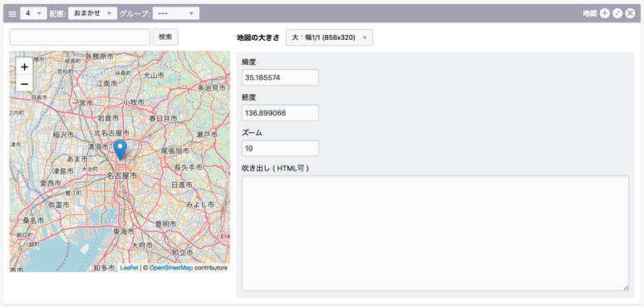Click the textarea resize grip corner

click(x=626, y=288)
